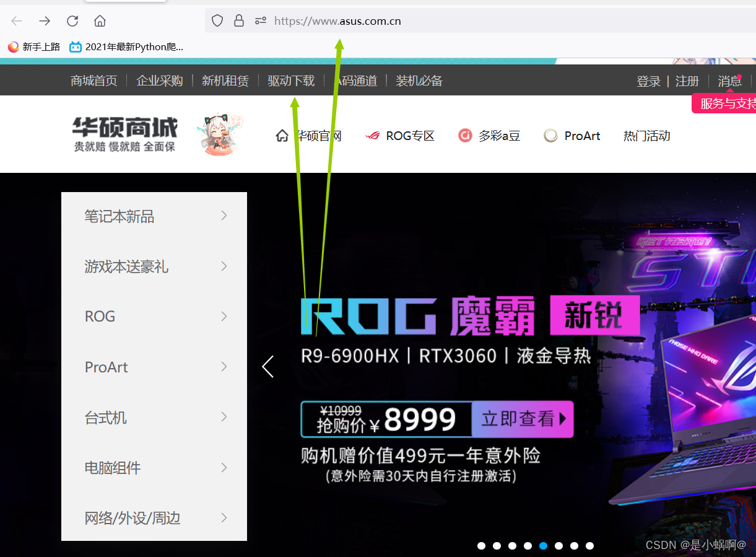Navigate back using the browser arrow
Screen dimensions: 756x557
16,20
